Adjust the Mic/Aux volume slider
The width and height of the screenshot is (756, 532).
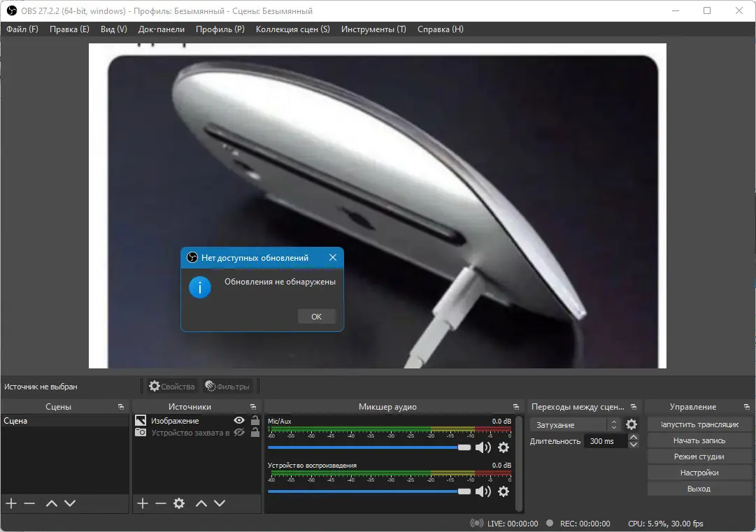coord(465,447)
